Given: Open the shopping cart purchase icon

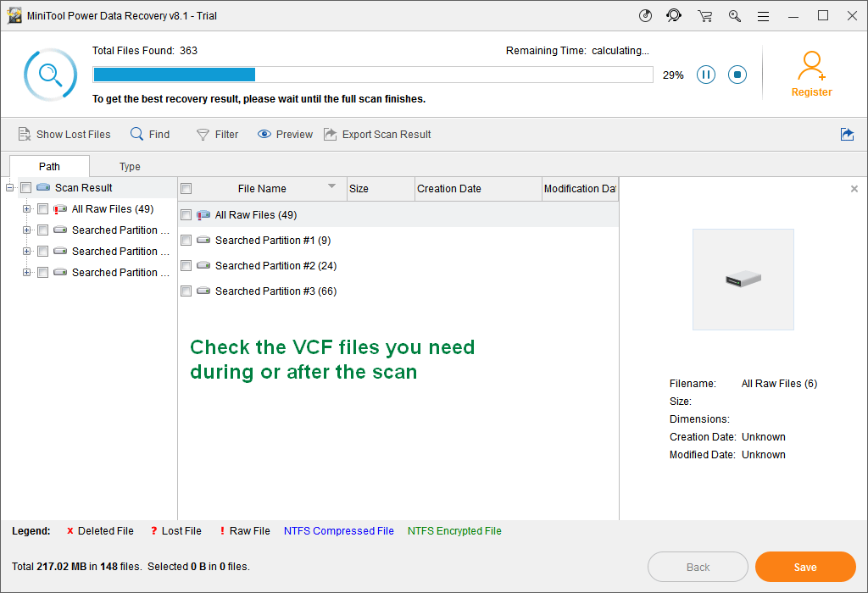Looking at the screenshot, I should 704,16.
